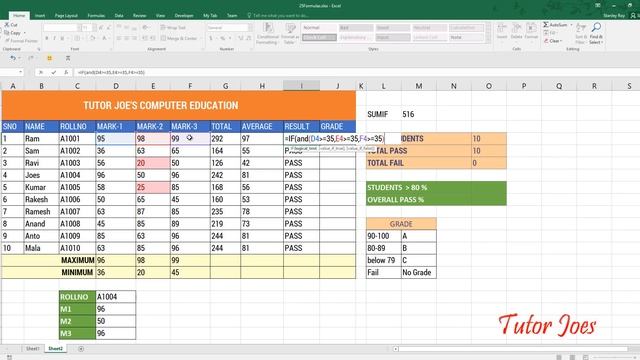Click the user account name
640x360 pixels.
[614, 16]
